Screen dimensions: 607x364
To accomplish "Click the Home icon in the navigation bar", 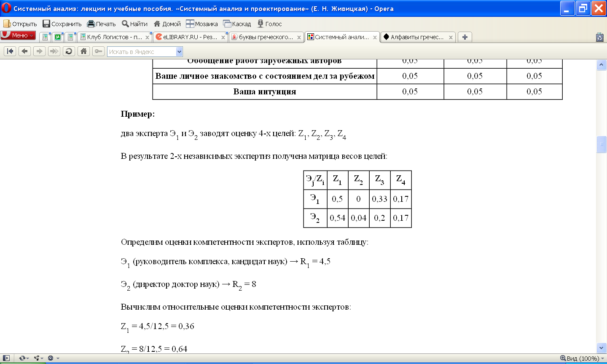I will pos(83,51).
